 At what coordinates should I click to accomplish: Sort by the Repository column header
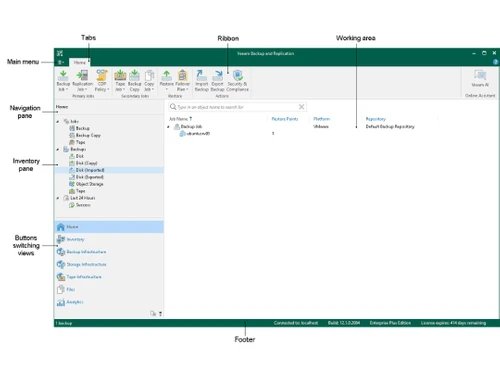(x=376, y=119)
